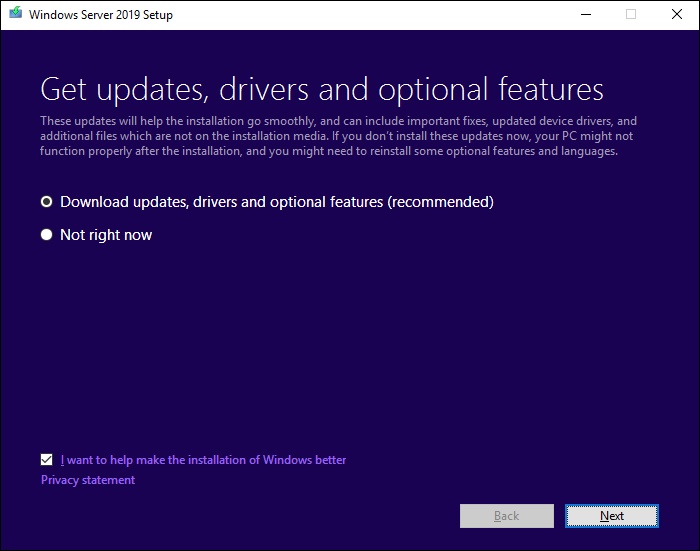The image size is (700, 551).
Task: Click the large 'Get updates, drivers' heading
Action: (321, 89)
